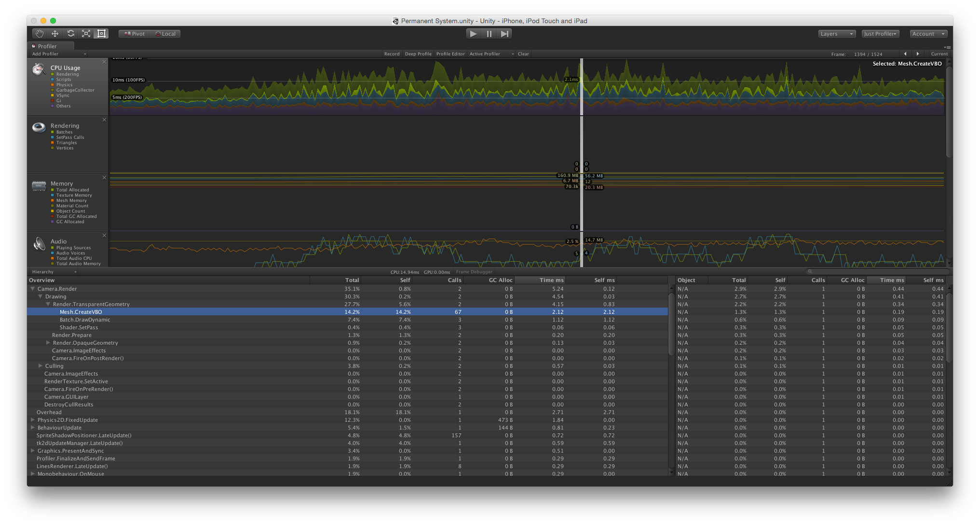Screen dimensions: 980x525
Task: Select the Hand tool in toolbar
Action: click(x=40, y=34)
